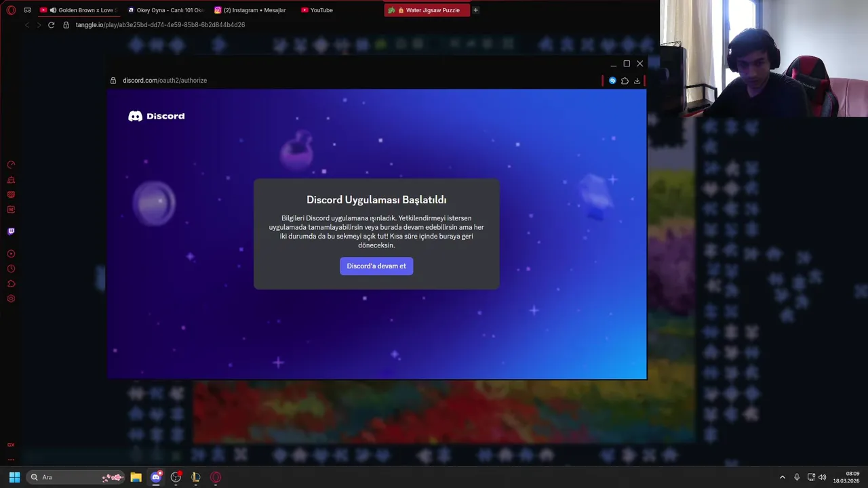Click the microphone tray icon
The image size is (868, 488).
coord(797,477)
